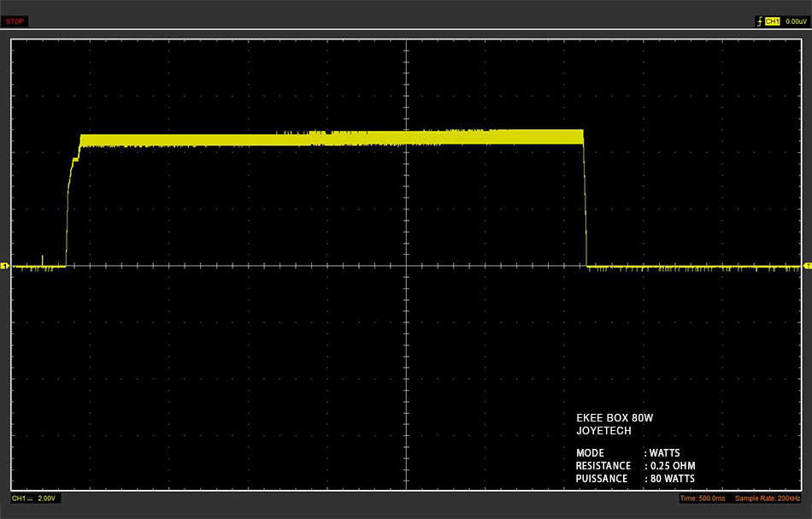Screen dimensions: 812x519
Task: Click the center crosshair of the graticule
Action: pyautogui.click(x=407, y=266)
